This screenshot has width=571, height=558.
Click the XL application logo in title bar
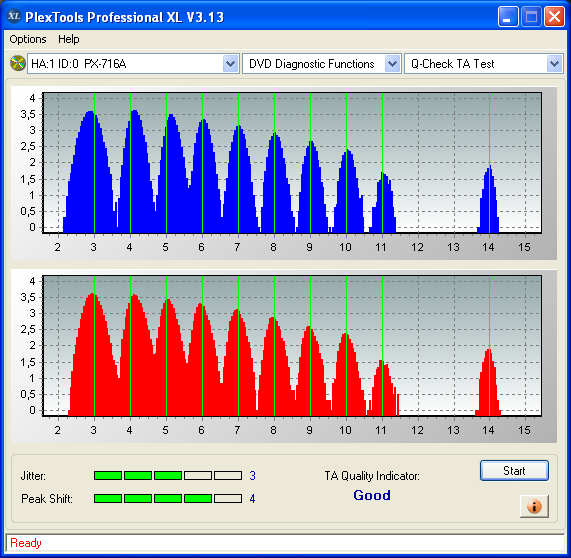14,16
